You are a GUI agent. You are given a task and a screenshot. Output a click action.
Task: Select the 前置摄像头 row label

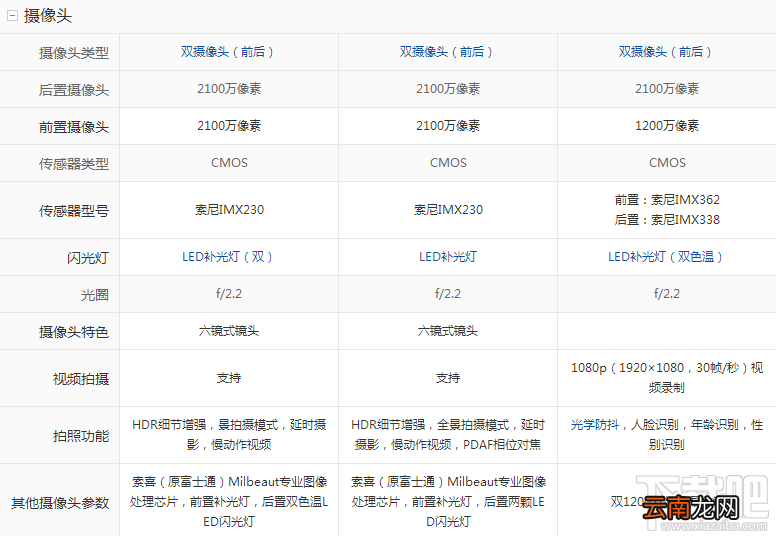point(74,127)
